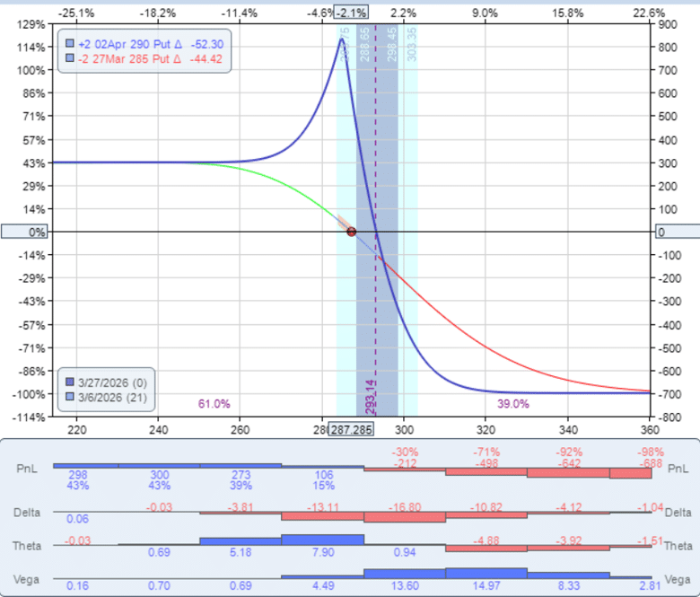
Task: Click the Vega 14.97 value
Action: pyautogui.click(x=486, y=585)
